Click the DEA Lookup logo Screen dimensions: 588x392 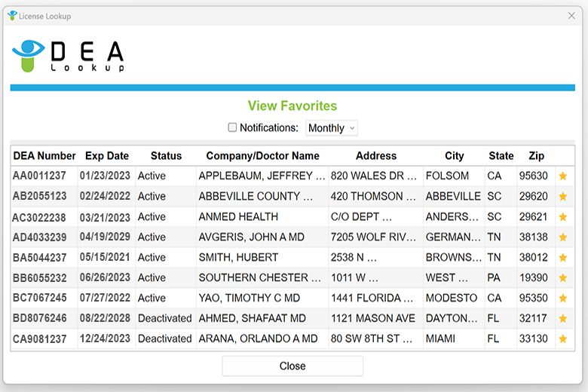point(69,56)
